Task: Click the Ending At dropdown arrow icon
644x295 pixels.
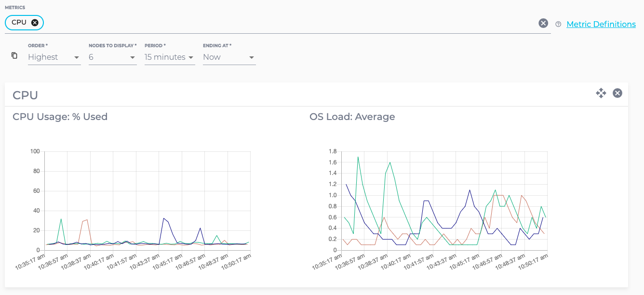Action: coord(251,57)
